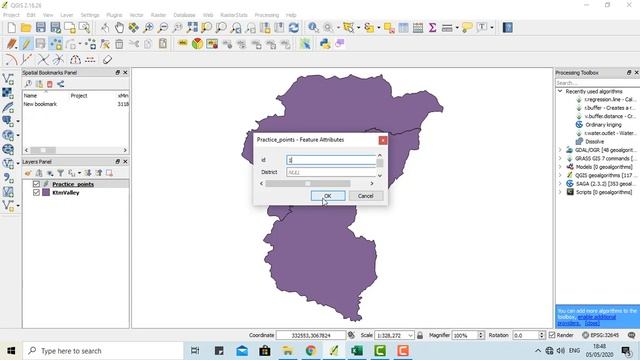Screen dimensions: 640x360
Task: Confirm feature attributes with OK
Action: tap(328, 196)
